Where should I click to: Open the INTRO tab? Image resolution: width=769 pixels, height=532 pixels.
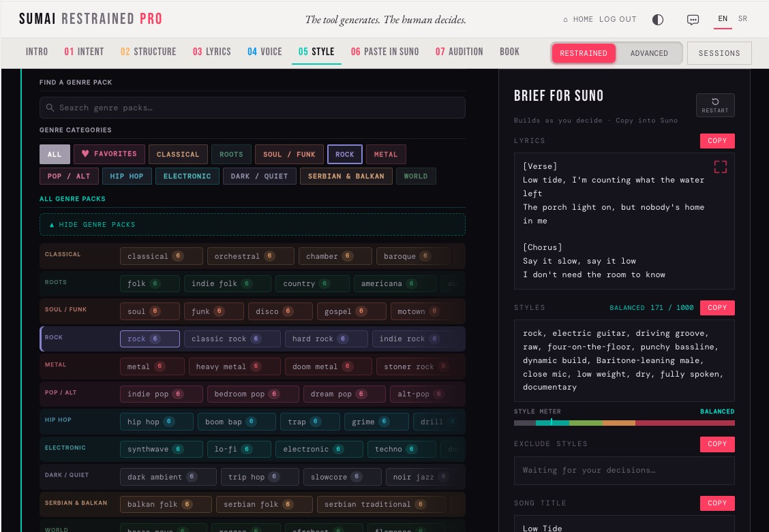[x=37, y=52]
